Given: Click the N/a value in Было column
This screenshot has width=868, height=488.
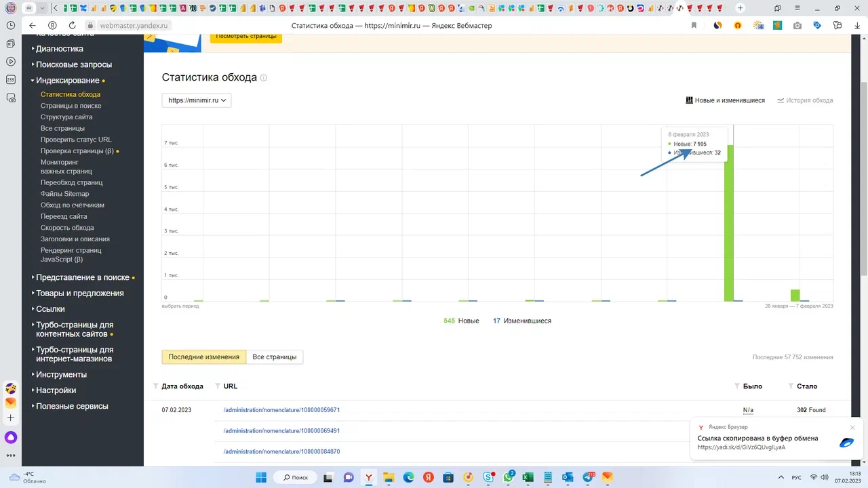Looking at the screenshot, I should 748,410.
